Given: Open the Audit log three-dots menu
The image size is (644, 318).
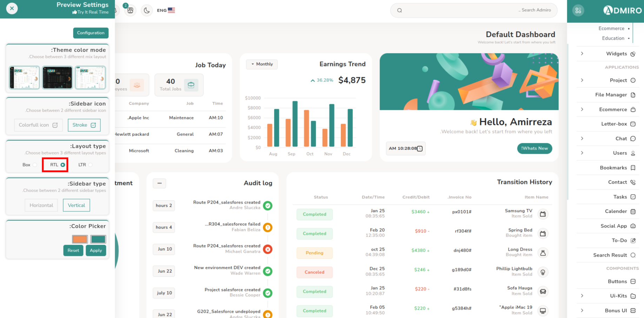Looking at the screenshot, I should [x=159, y=183].
